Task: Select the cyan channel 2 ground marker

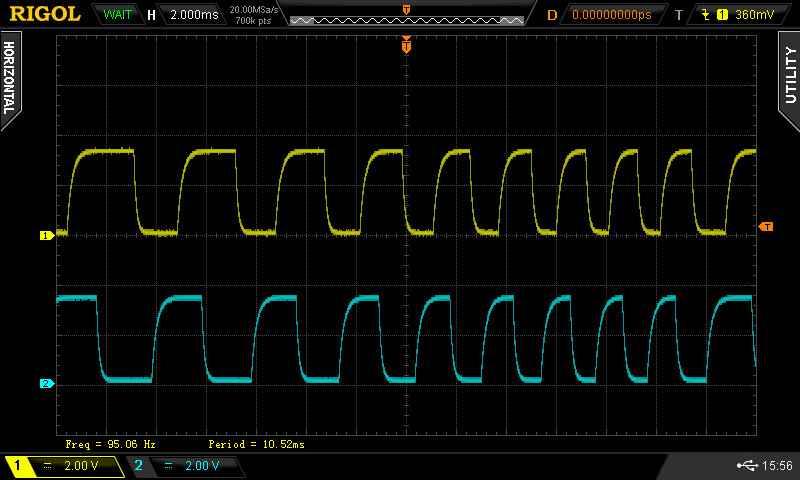Action: 45,383
